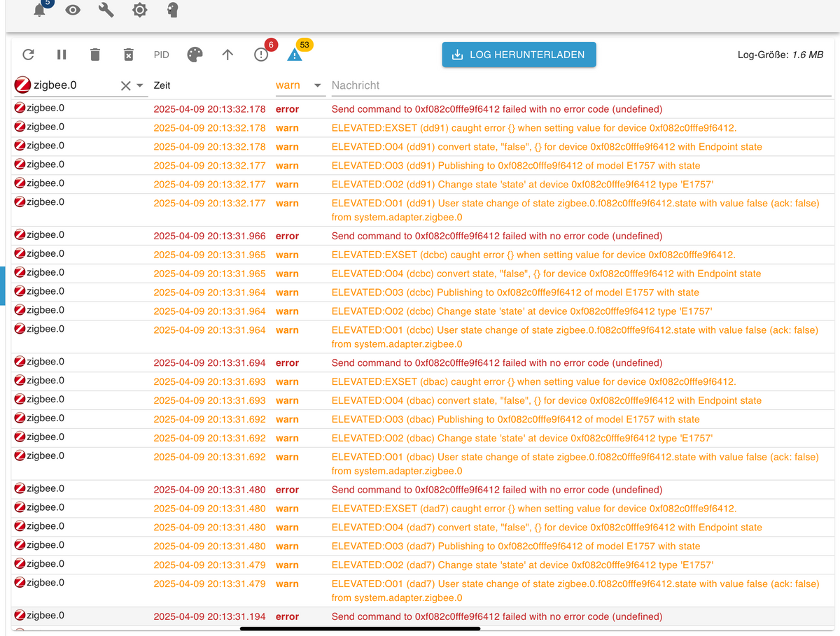Screen dimensions: 840x636
Task: Select the O03 (dad7) Publishing message
Action: click(516, 546)
